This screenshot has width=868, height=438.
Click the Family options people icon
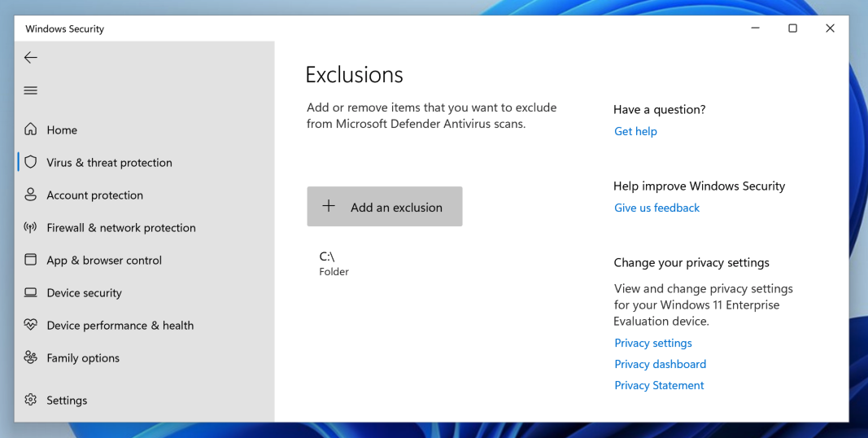click(x=31, y=357)
